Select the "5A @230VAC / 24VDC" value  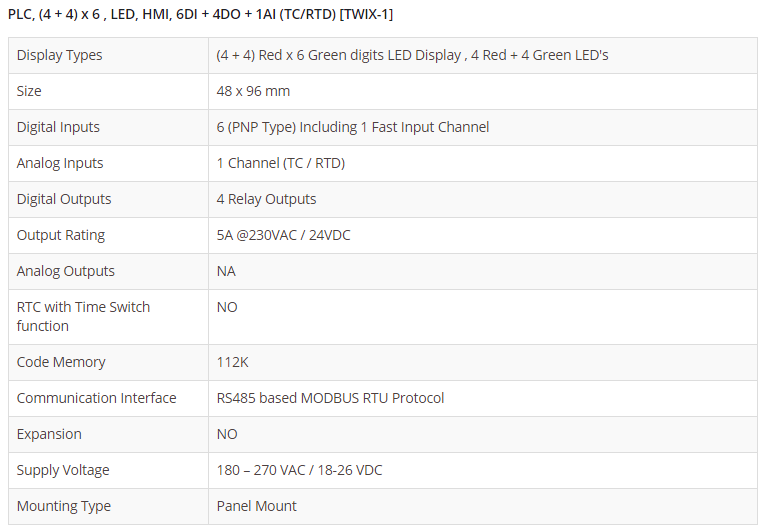pyautogui.click(x=283, y=235)
